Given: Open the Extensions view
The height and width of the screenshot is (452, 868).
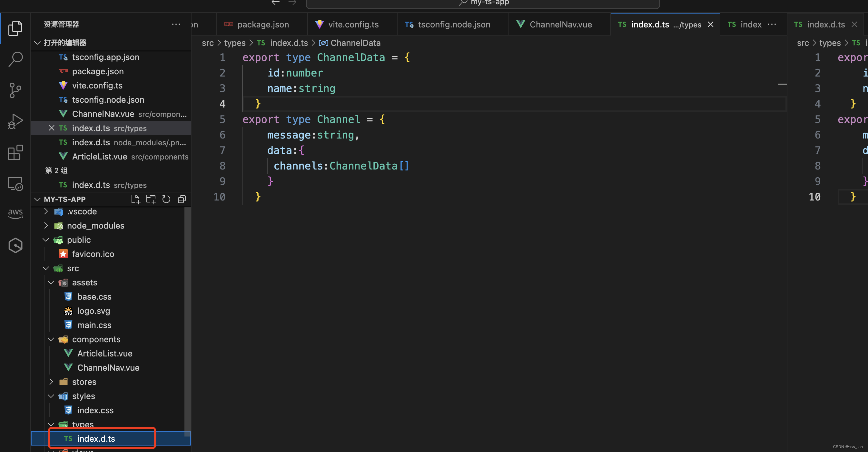Looking at the screenshot, I should [15, 153].
